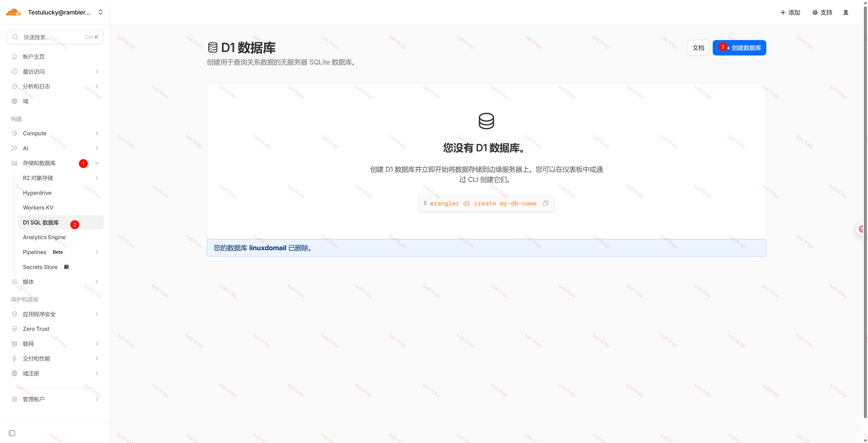
Task: Click the account home house icon
Action: (x=14, y=57)
